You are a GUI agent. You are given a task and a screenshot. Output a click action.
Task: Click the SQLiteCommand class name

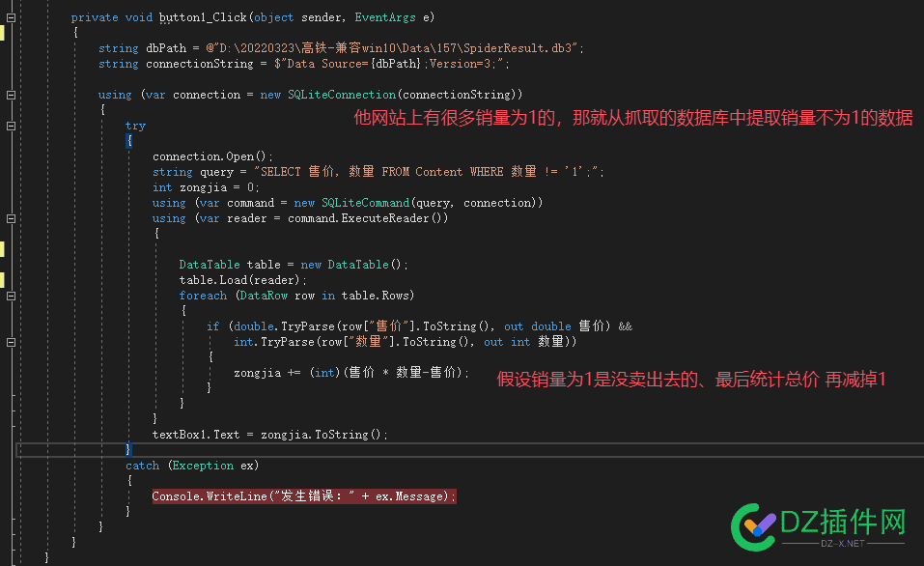click(365, 203)
